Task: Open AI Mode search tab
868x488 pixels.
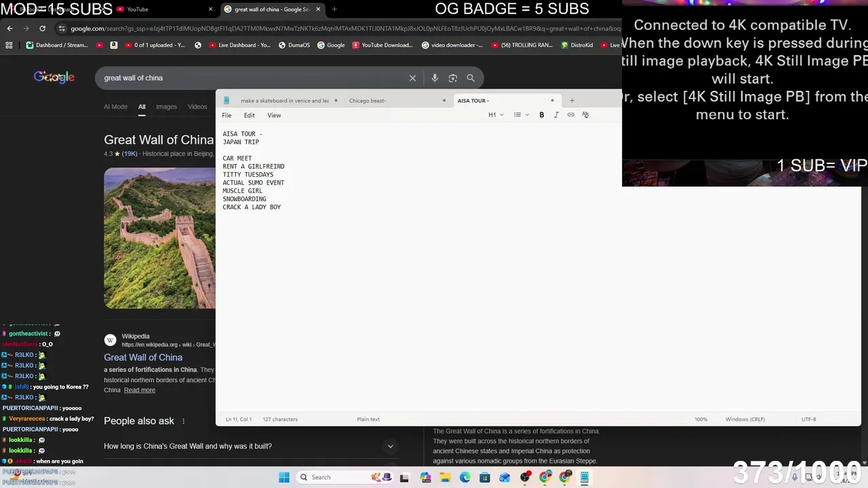Action: (115, 106)
